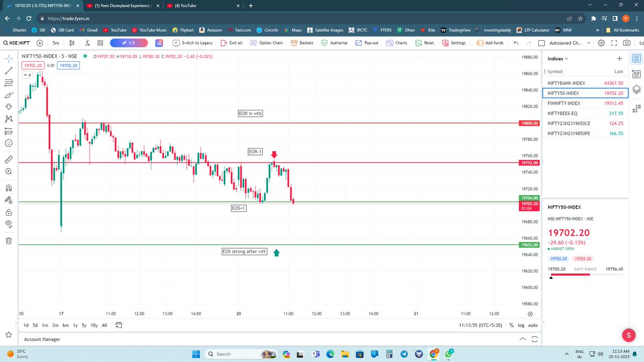
Task: Open the favorites star toolbar icon
Action: (9, 335)
